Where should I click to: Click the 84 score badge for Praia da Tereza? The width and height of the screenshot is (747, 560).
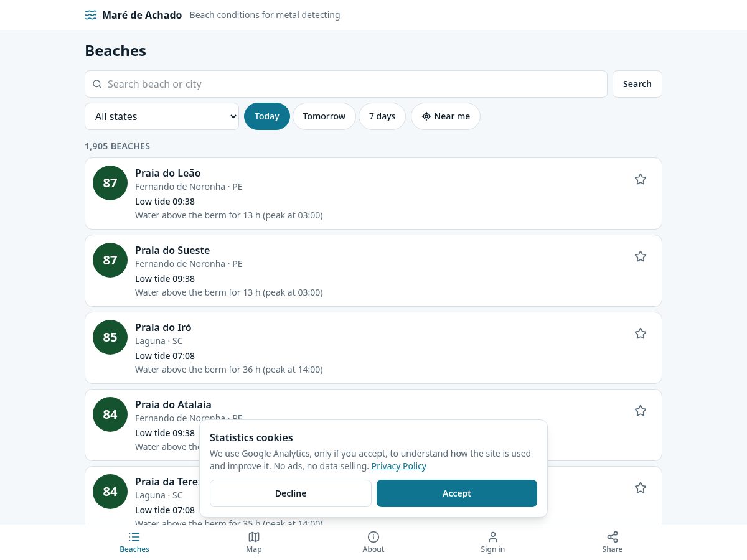(x=110, y=492)
